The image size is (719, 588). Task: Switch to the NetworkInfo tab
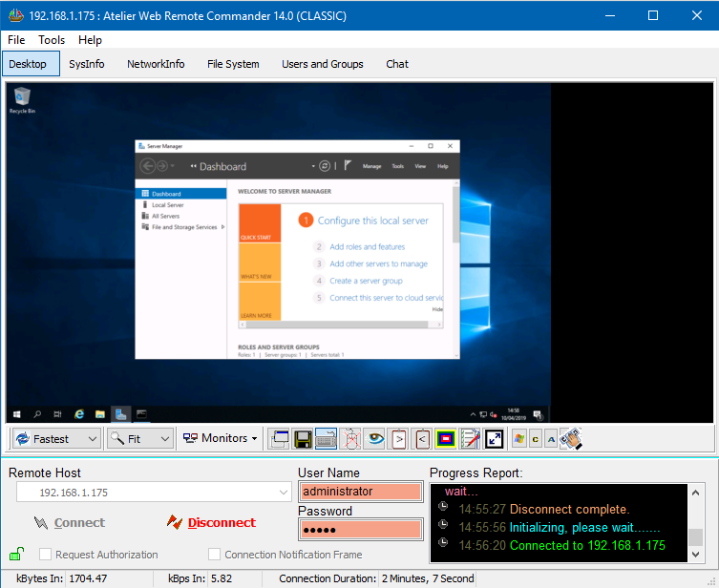click(156, 64)
